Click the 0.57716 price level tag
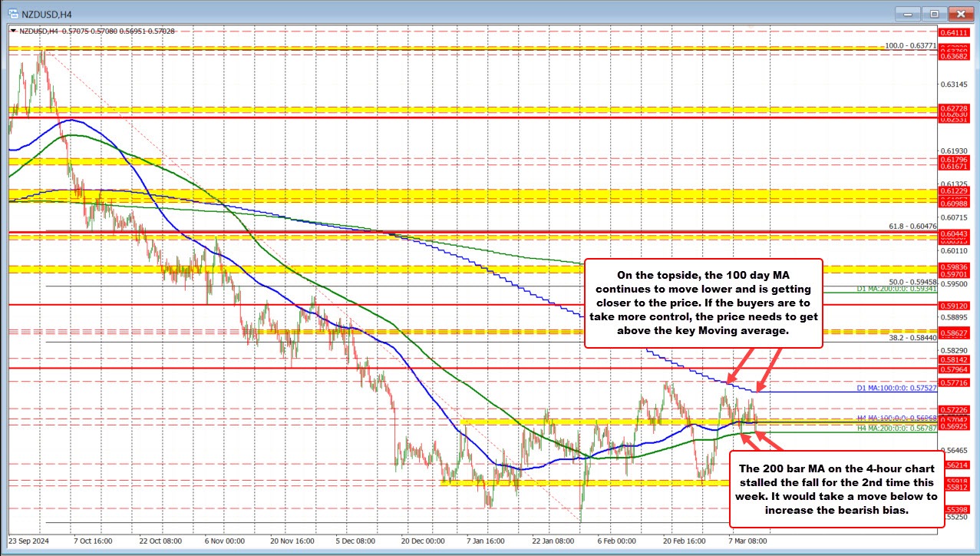This screenshot has height=556, width=980. (x=958, y=382)
